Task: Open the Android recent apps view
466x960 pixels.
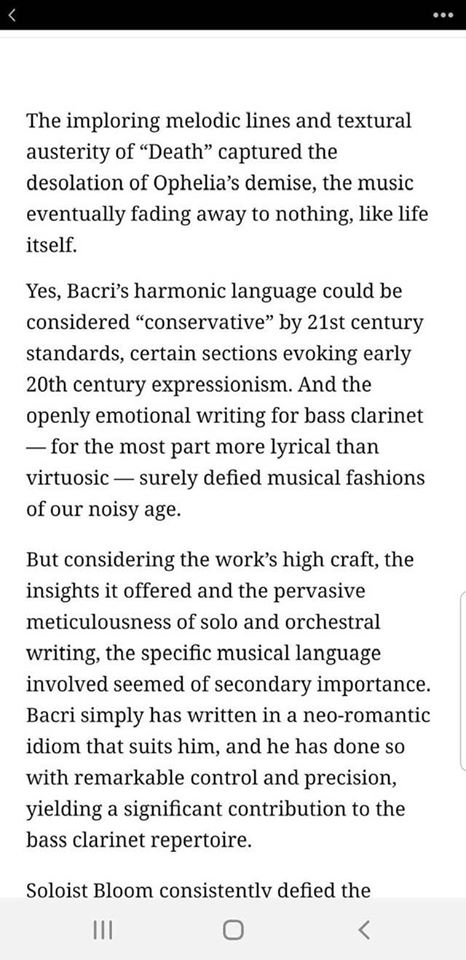Action: (103, 930)
